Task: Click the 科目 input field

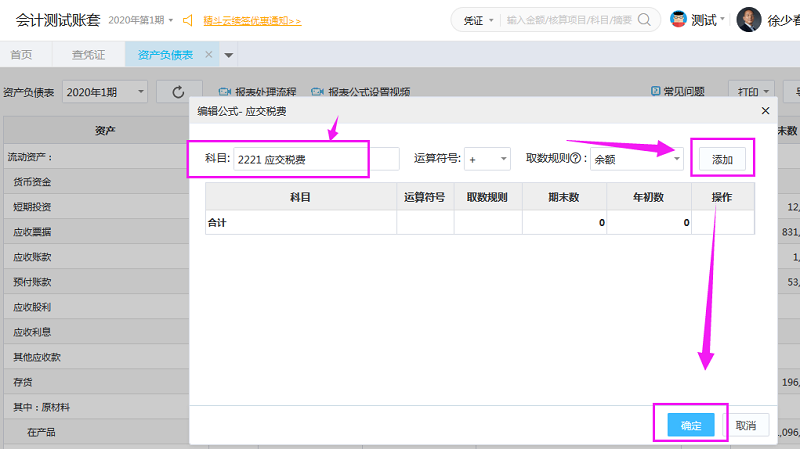Action: click(315, 159)
